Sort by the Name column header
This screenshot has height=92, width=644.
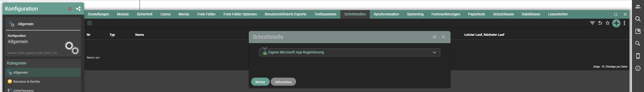tap(139, 35)
